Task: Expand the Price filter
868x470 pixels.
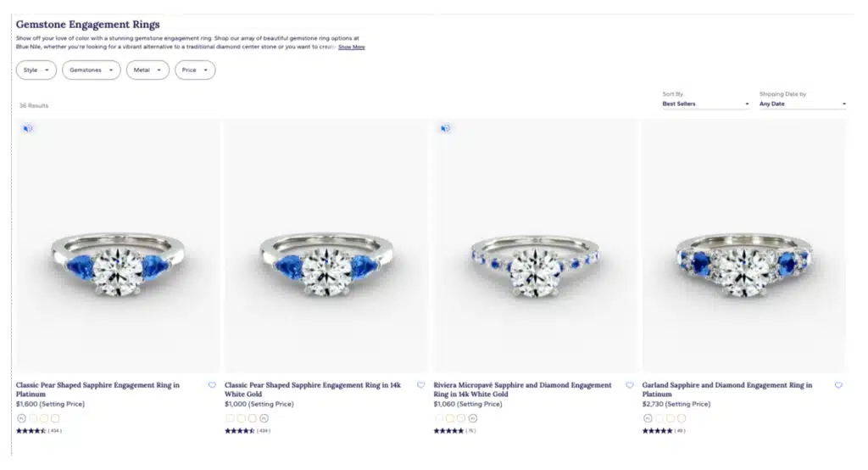Action: [x=195, y=70]
